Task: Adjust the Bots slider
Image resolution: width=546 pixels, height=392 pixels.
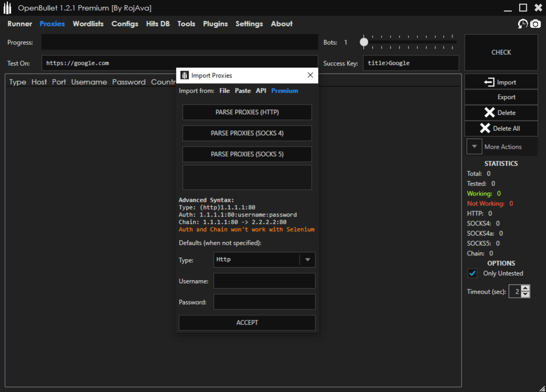Action: (363, 42)
